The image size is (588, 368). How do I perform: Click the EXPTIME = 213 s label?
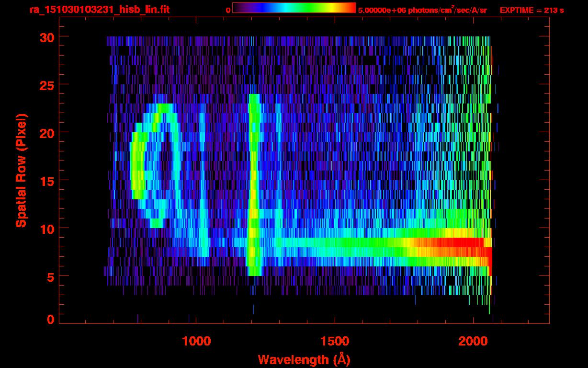(x=531, y=10)
